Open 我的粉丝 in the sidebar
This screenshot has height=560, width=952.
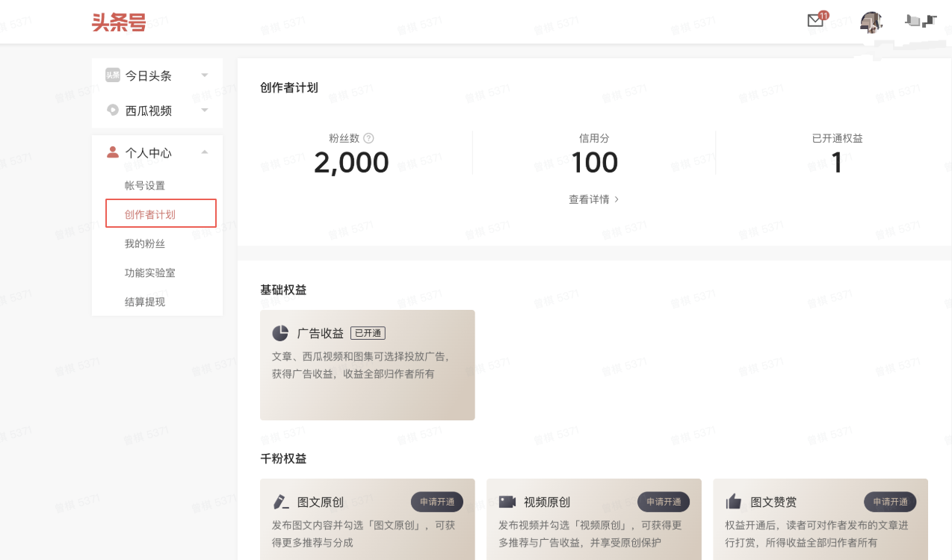[x=145, y=243]
